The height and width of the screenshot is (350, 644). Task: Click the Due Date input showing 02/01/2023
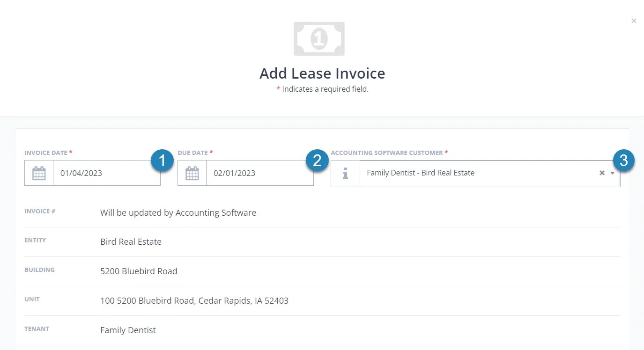259,173
